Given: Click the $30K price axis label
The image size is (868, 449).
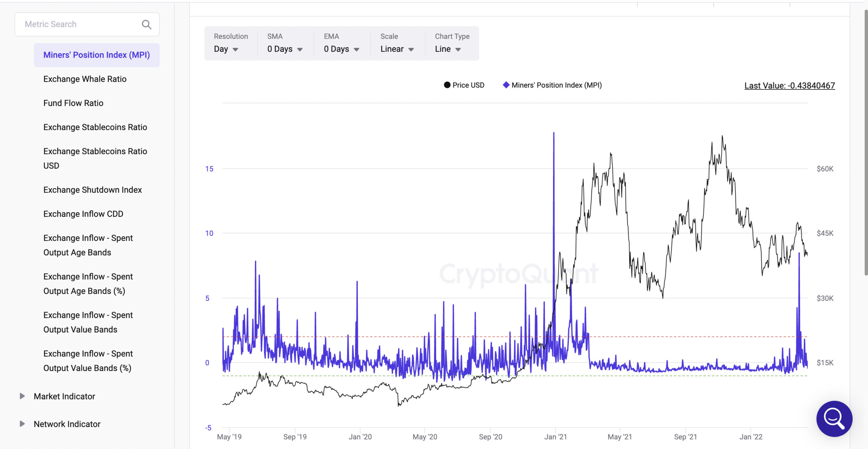Looking at the screenshot, I should (825, 298).
